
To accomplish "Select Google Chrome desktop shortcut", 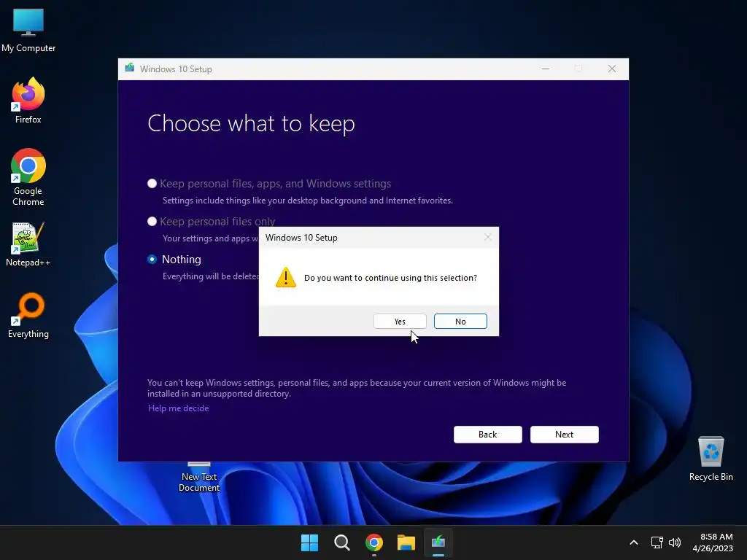I will click(28, 177).
